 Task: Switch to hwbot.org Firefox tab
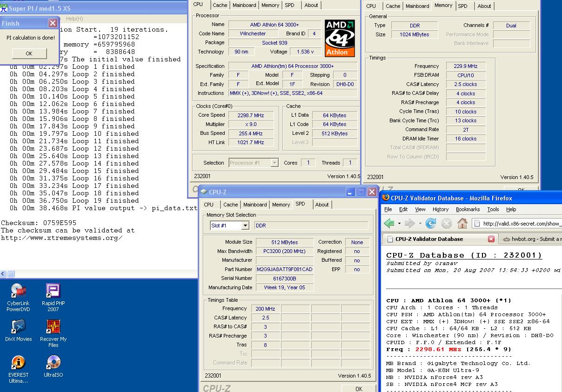(x=531, y=239)
